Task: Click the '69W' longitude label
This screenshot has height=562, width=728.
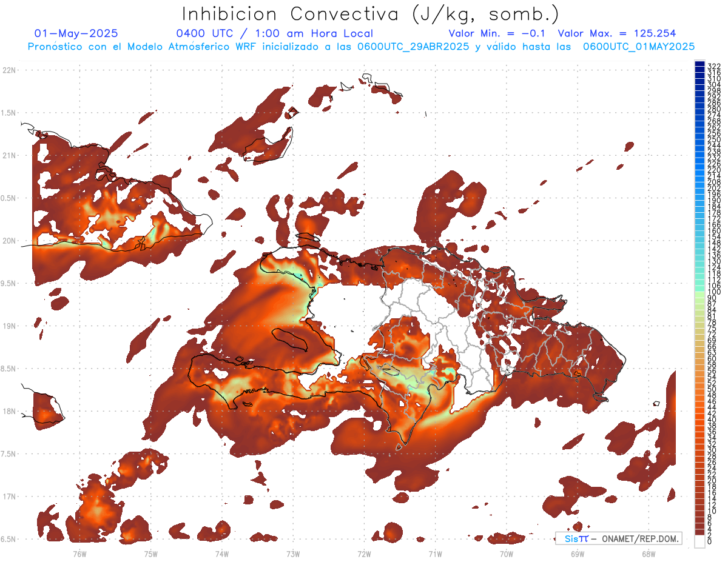Action: tap(577, 554)
